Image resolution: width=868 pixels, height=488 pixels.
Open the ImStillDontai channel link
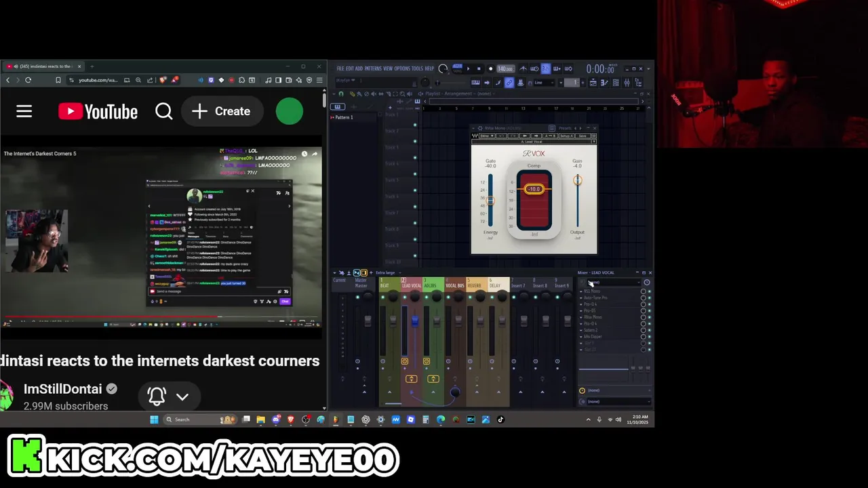coord(62,389)
